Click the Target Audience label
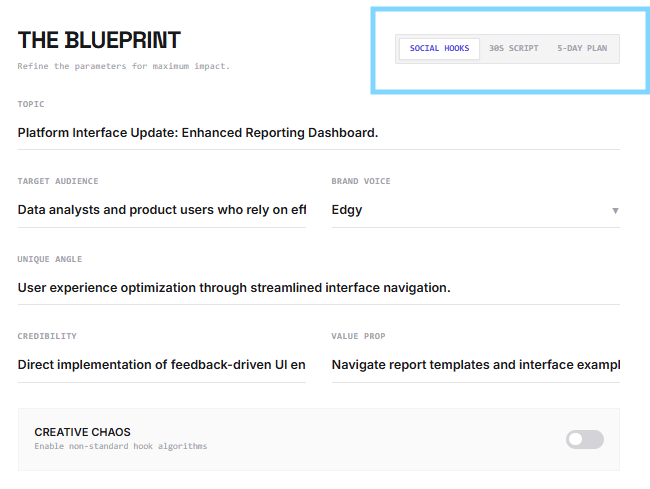Viewport: 650px width, 489px height. (58, 181)
